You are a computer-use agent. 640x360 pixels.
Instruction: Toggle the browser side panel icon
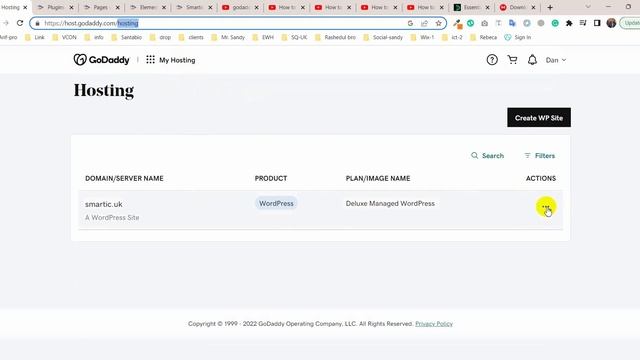597,23
